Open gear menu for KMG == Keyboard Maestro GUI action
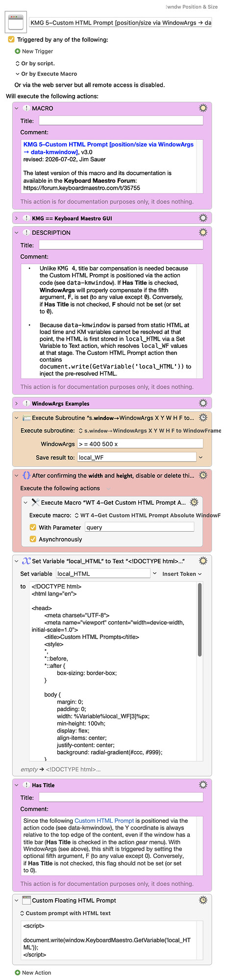The height and width of the screenshot is (980, 225). click(x=203, y=218)
